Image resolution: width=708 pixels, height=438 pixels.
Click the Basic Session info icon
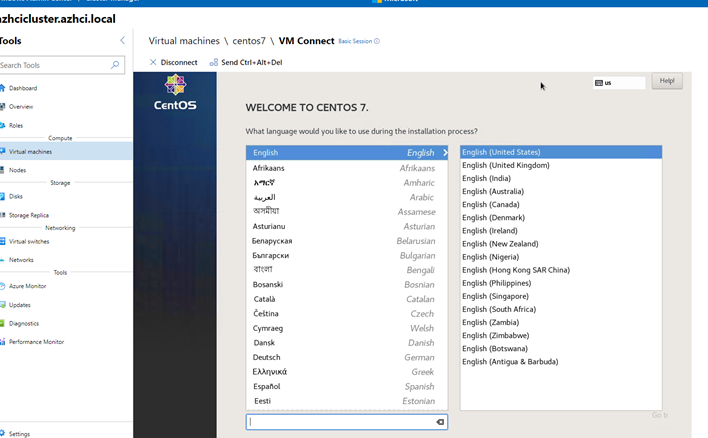[377, 41]
